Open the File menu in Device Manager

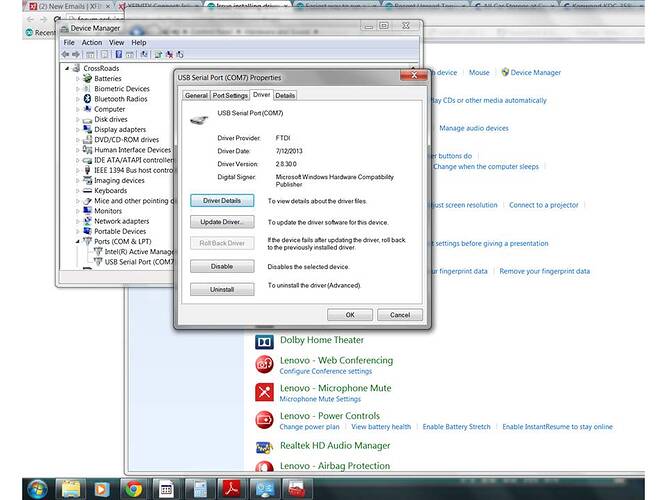coord(69,42)
